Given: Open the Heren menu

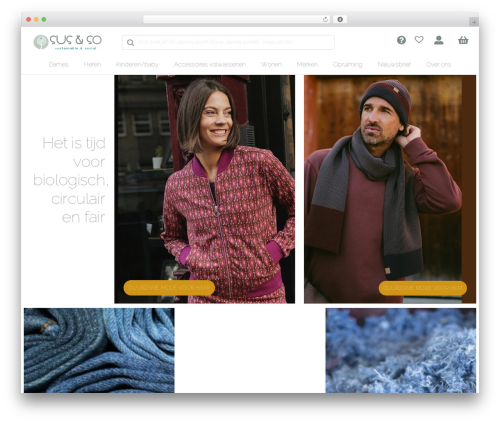Looking at the screenshot, I should coord(92,64).
